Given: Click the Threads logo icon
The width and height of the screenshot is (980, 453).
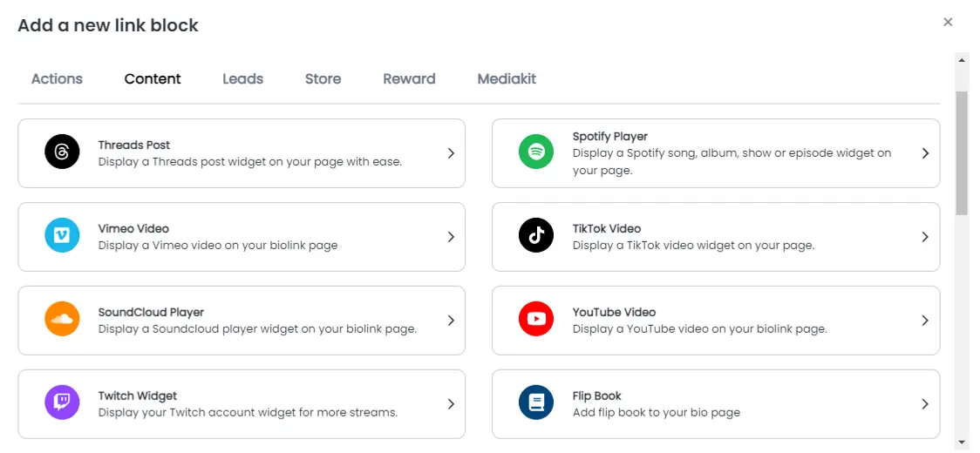Looking at the screenshot, I should point(62,153).
